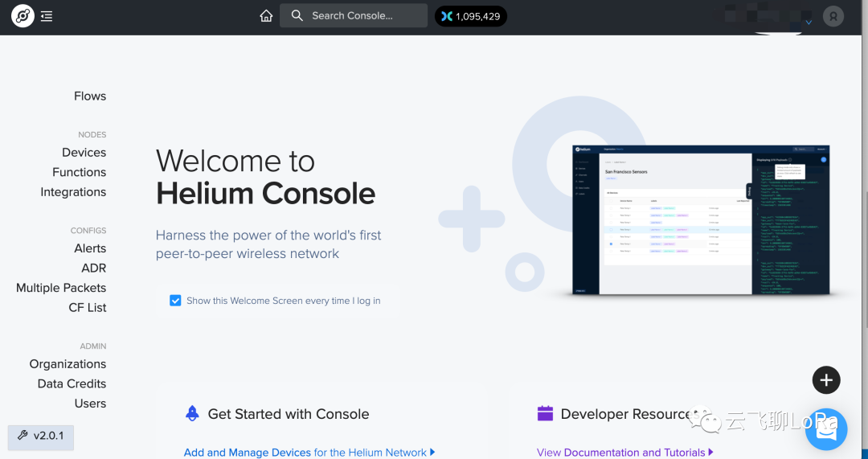Open Devices in the sidebar
Screen dimensions: 868x459
pyautogui.click(x=84, y=152)
